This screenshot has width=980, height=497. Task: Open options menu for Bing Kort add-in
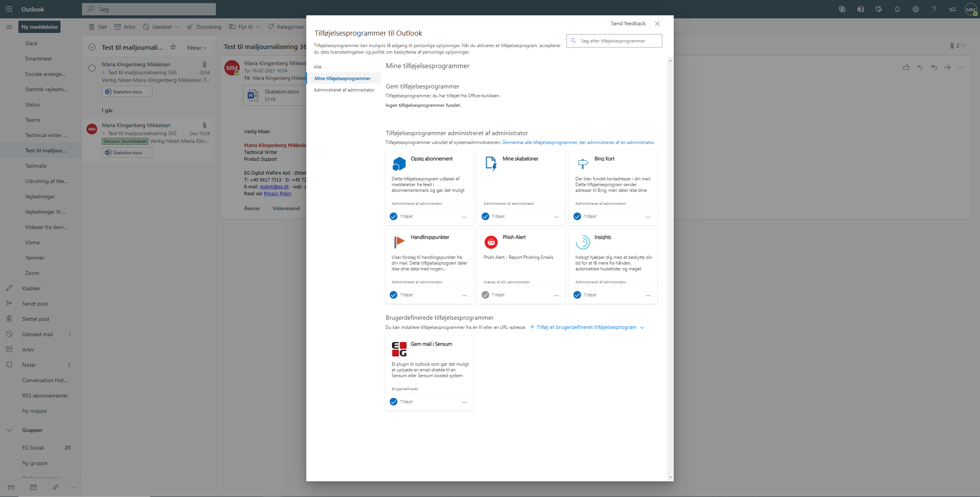click(648, 217)
